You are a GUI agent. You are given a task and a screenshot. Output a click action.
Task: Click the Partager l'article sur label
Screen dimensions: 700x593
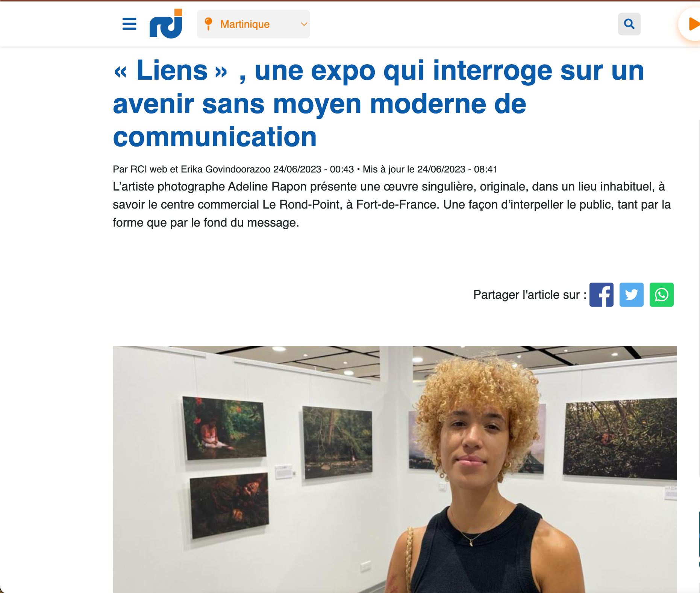pyautogui.click(x=530, y=295)
